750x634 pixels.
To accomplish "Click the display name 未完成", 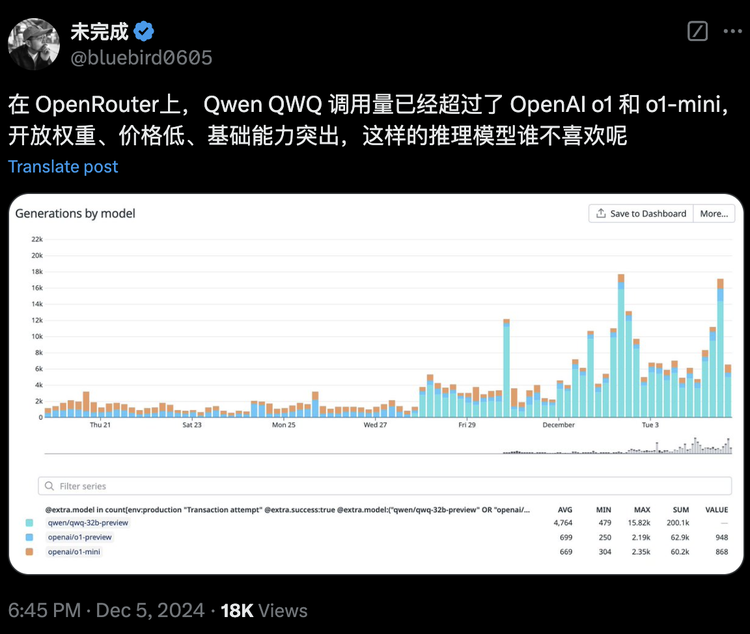I will 99,32.
